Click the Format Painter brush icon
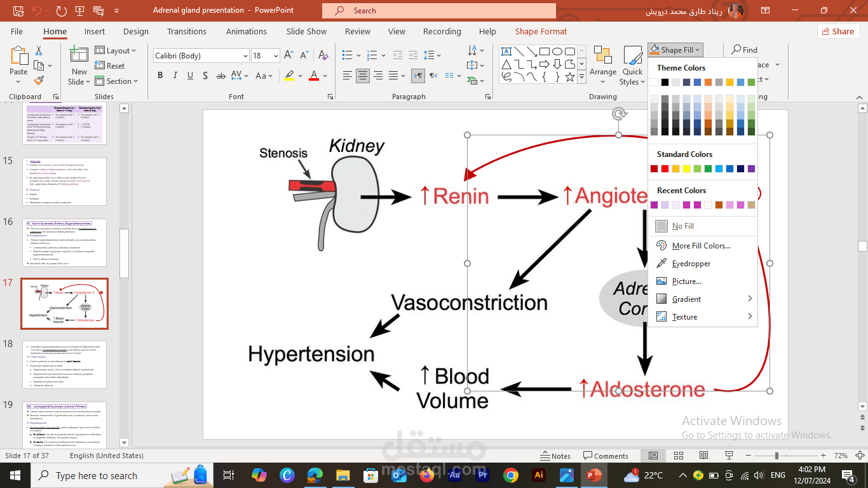The width and height of the screenshot is (868, 488). click(x=39, y=81)
